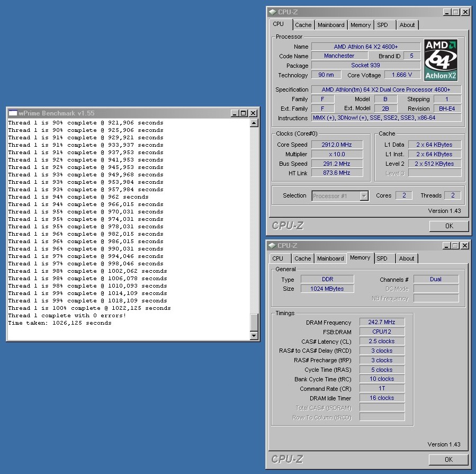Open the Processor #1 selection dropdown
The image size is (476, 474).
[364, 196]
